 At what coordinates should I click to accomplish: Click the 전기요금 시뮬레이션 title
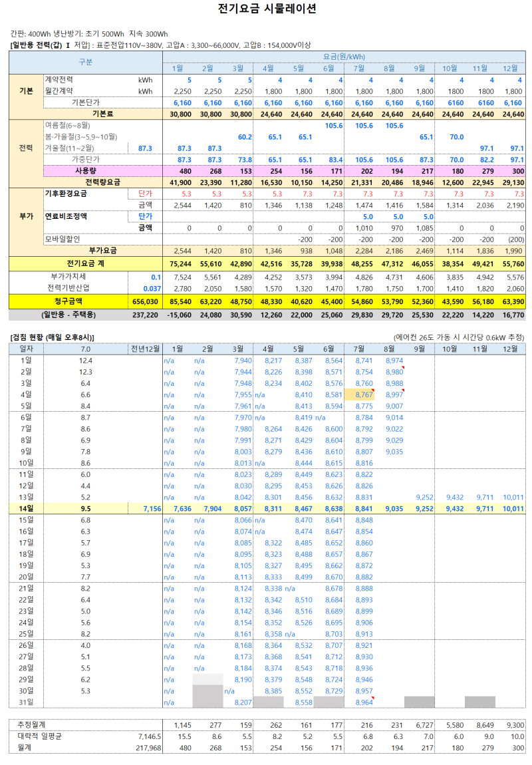(x=265, y=10)
